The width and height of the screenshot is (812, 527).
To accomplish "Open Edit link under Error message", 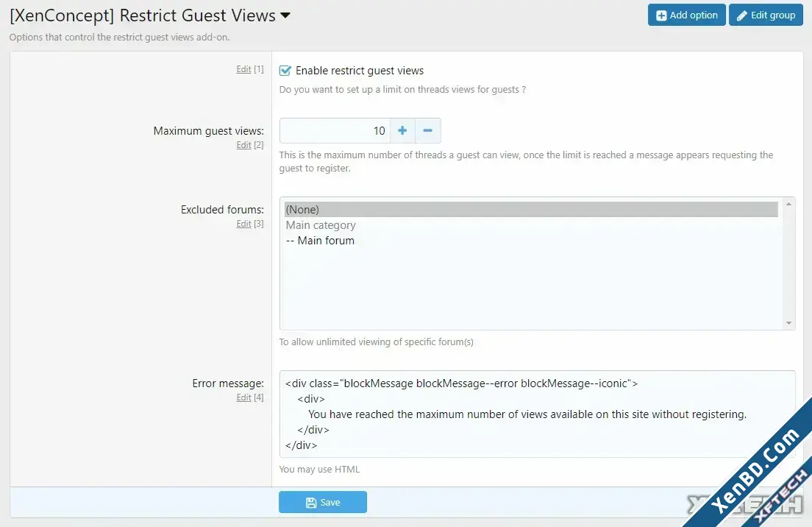I will point(243,397).
